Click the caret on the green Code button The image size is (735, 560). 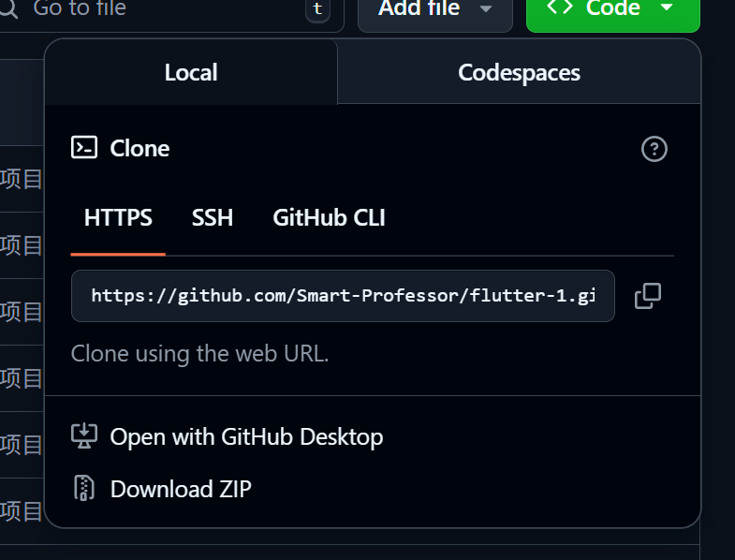tap(666, 8)
